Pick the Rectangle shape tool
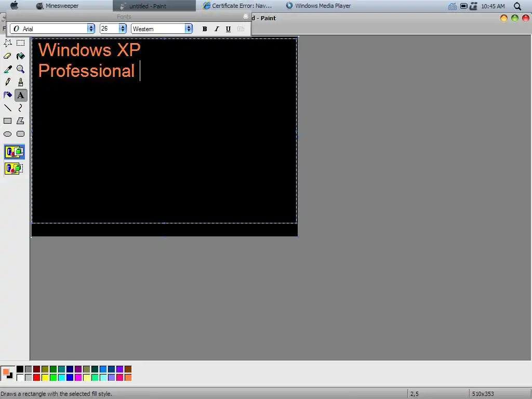 (x=7, y=121)
